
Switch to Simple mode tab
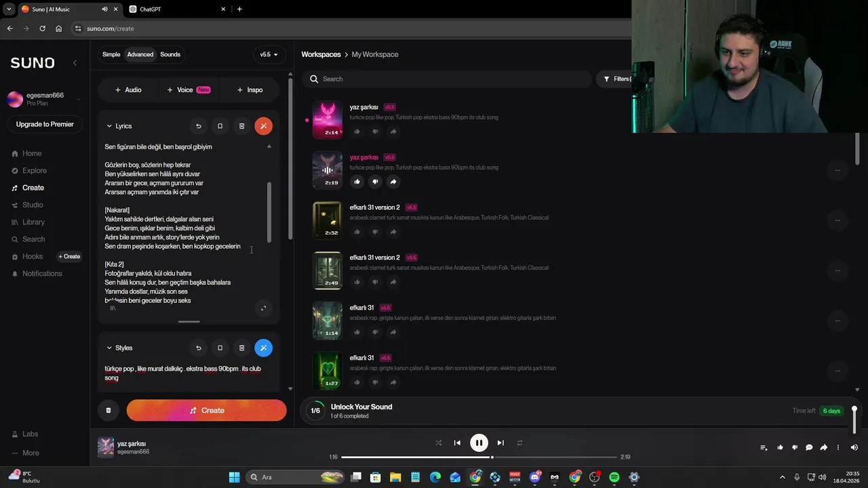click(111, 54)
